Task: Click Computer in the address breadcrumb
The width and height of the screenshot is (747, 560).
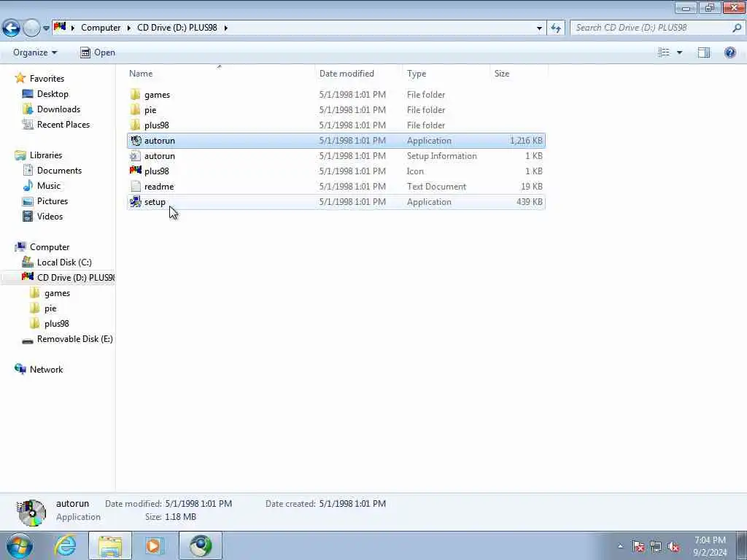Action: 101,28
